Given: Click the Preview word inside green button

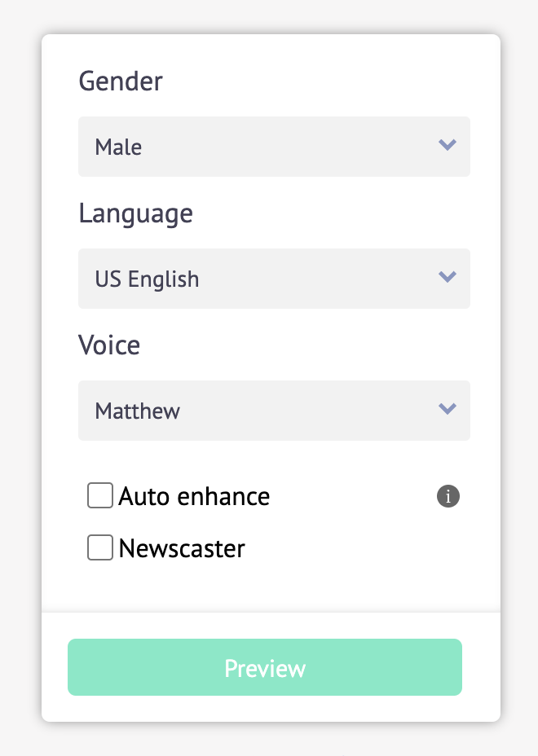Looking at the screenshot, I should coord(265,669).
